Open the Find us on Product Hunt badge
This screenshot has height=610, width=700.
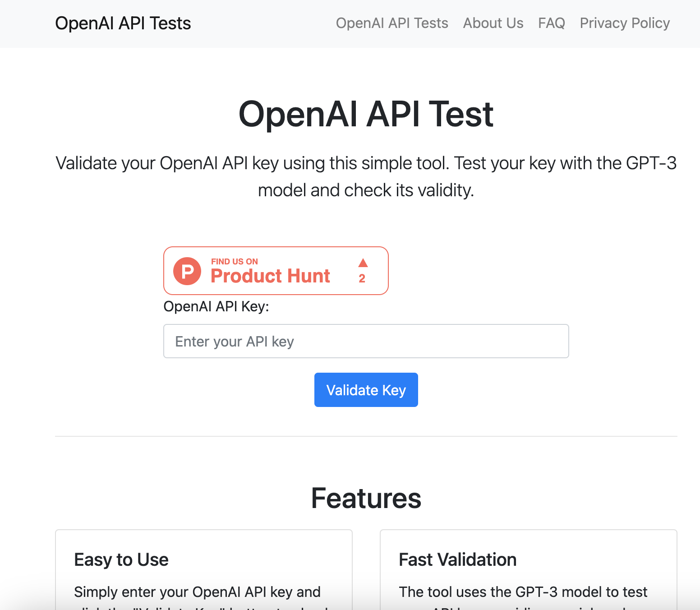click(x=276, y=271)
